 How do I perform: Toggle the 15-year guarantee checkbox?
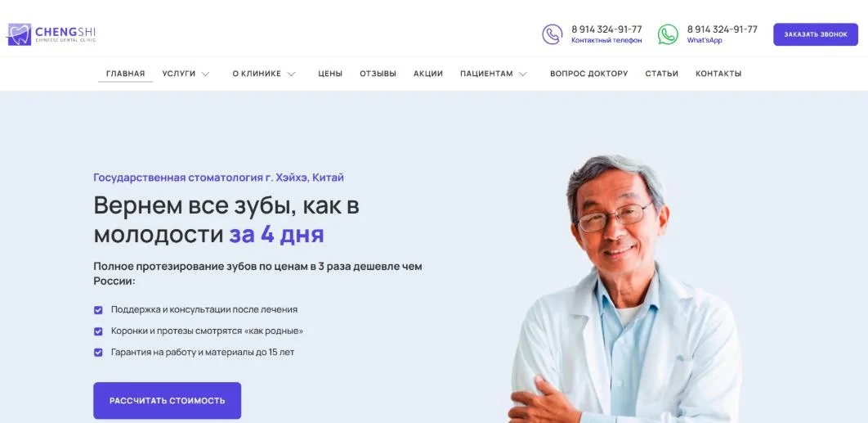(x=98, y=352)
